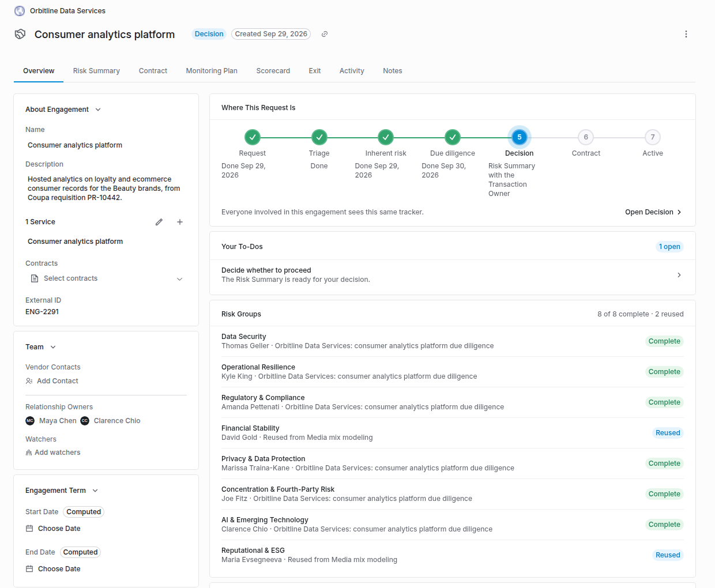Open the Monitoring Plan tab
This screenshot has width=715, height=588.
click(212, 71)
